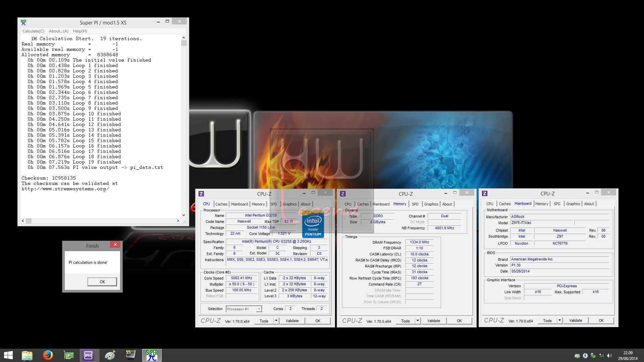
Task: Click the BIOS Version P1.30 field
Action: [559, 265]
